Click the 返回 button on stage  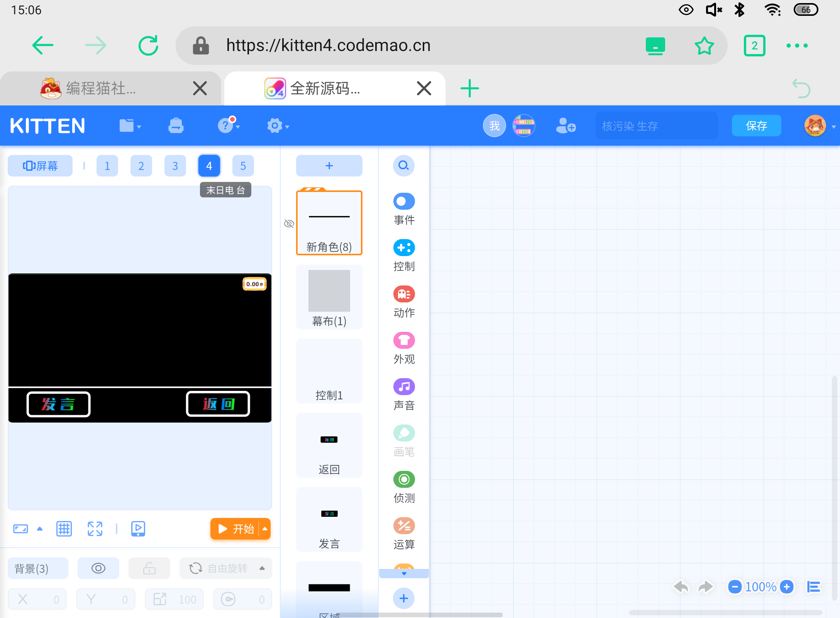[218, 404]
